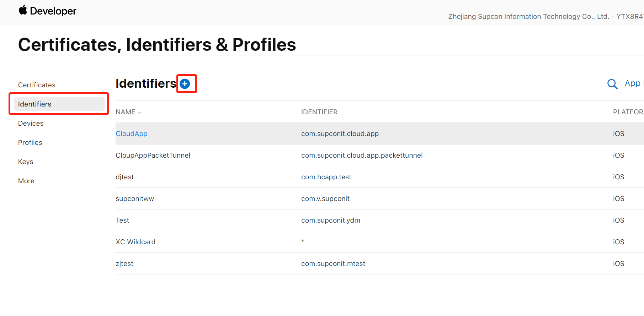Select the zjtest identifier row
This screenshot has height=316, width=644.
click(x=379, y=263)
